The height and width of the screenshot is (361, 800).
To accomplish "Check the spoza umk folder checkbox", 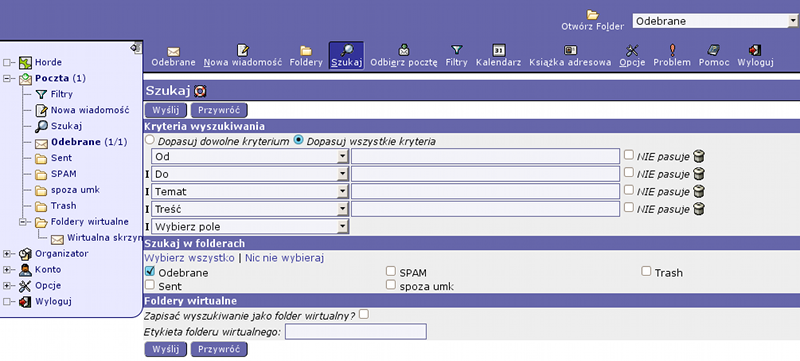I will click(391, 285).
